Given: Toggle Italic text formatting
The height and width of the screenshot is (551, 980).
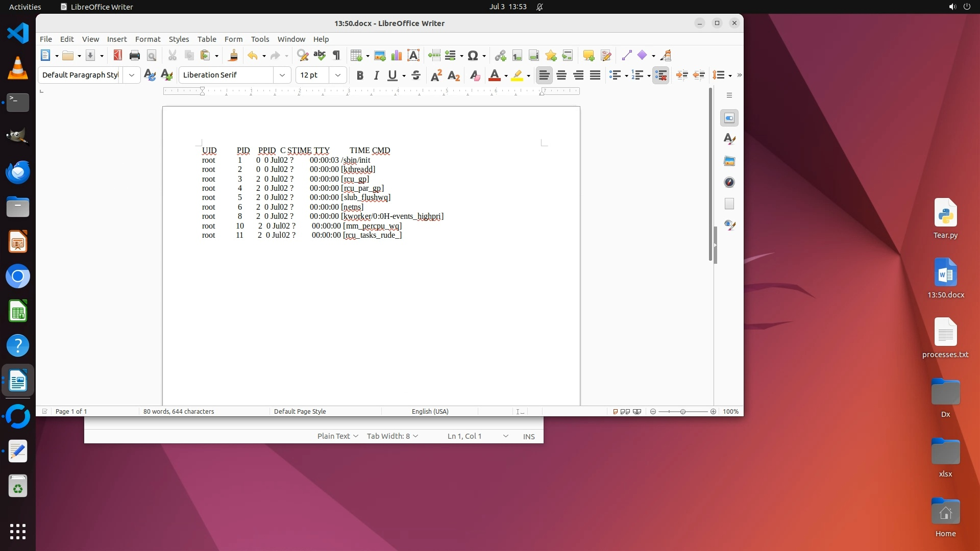Looking at the screenshot, I should point(377,76).
